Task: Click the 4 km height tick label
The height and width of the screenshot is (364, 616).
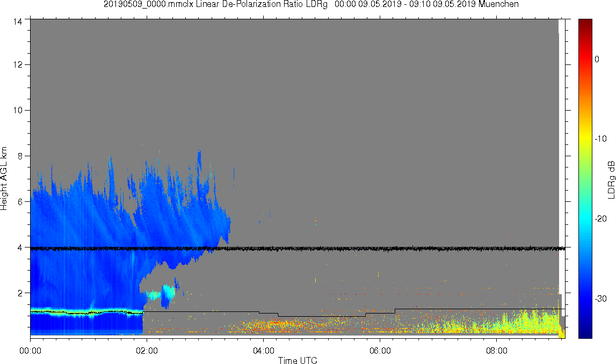Action: (20, 247)
